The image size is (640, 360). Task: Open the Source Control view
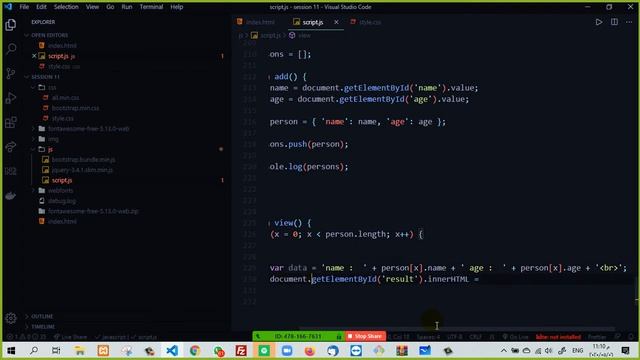click(11, 73)
